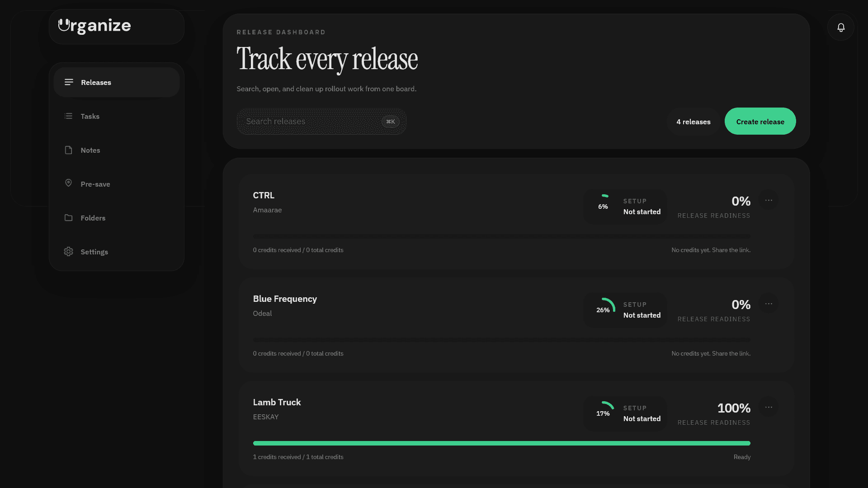Image resolution: width=868 pixels, height=488 pixels.
Task: Open overflow menu on CTRL release card
Action: coord(769,200)
